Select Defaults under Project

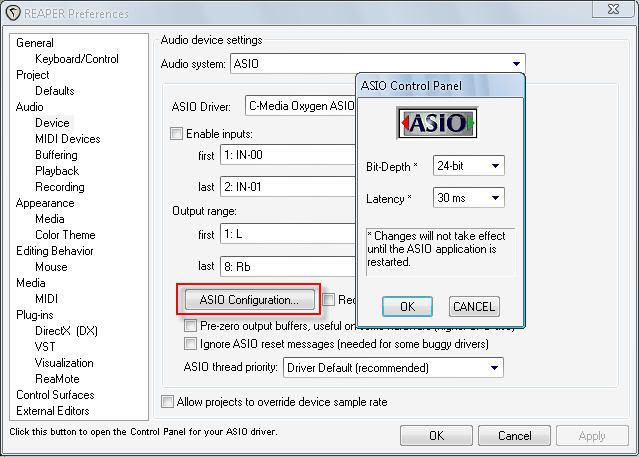tap(55, 91)
